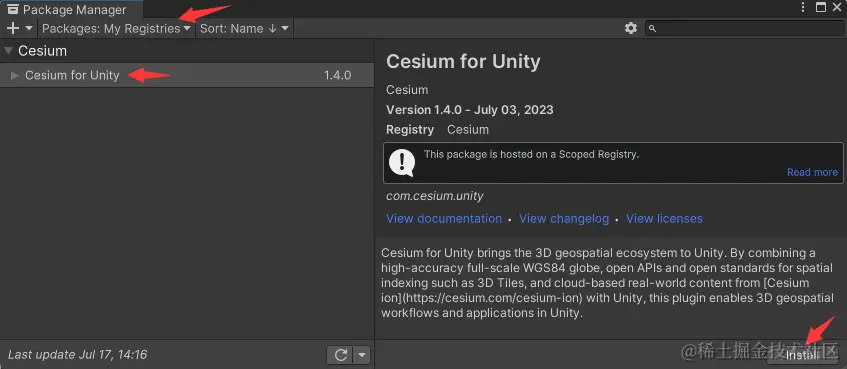Click the scoped registry warning icon

click(402, 163)
